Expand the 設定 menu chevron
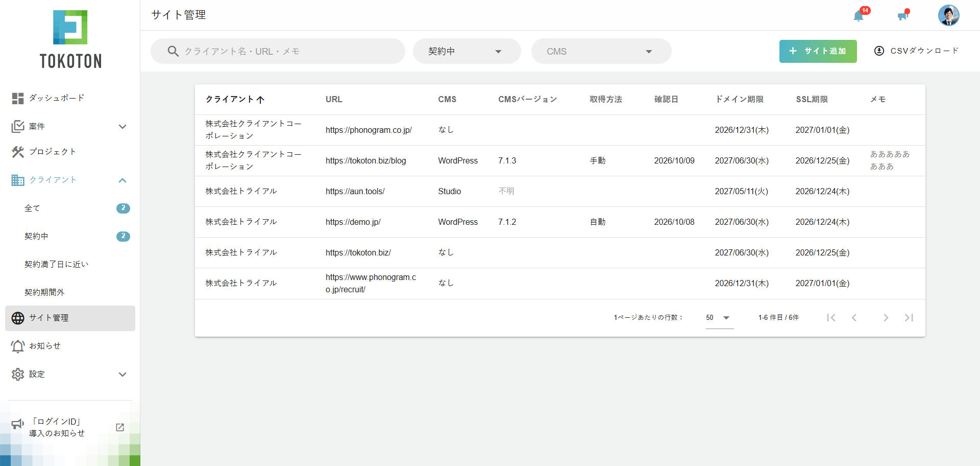This screenshot has width=980, height=466. tap(122, 374)
